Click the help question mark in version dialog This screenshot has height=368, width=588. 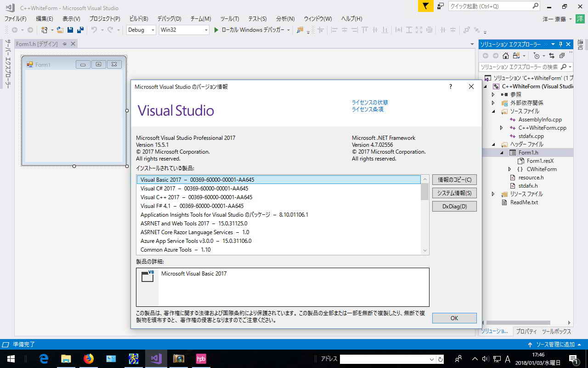point(451,86)
